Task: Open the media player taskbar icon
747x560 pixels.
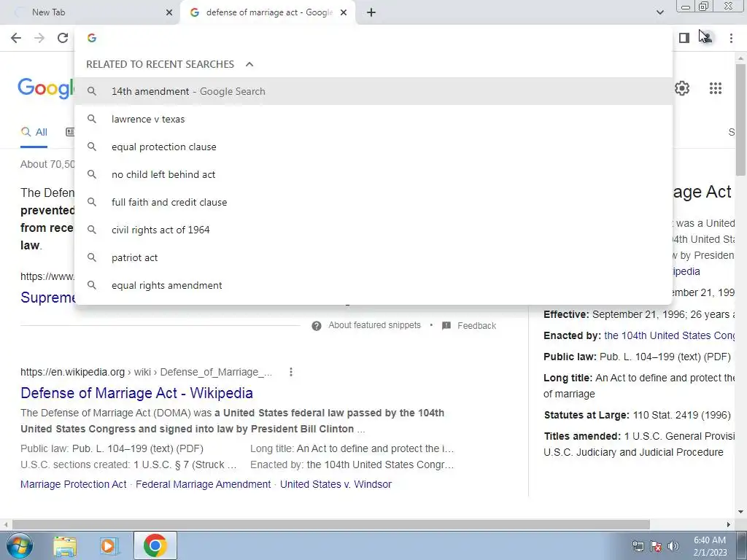Action: point(109,546)
